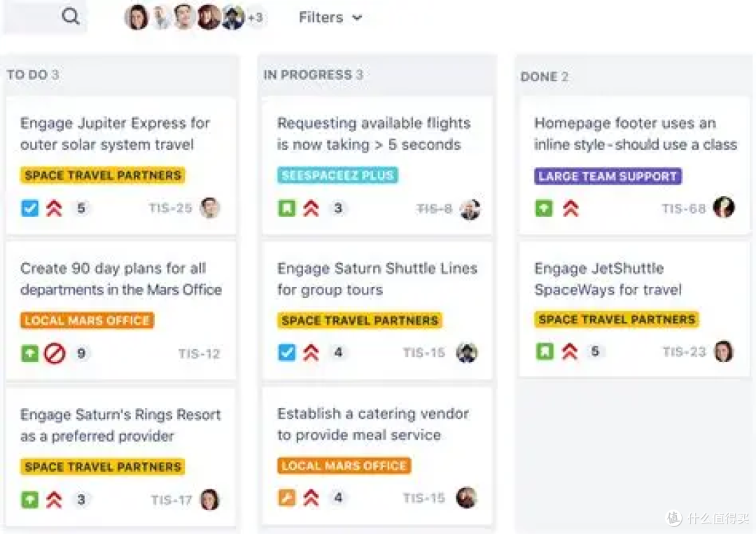
Task: Click the blue task checkbox on Saturn Shuttle Lines card
Action: (287, 352)
